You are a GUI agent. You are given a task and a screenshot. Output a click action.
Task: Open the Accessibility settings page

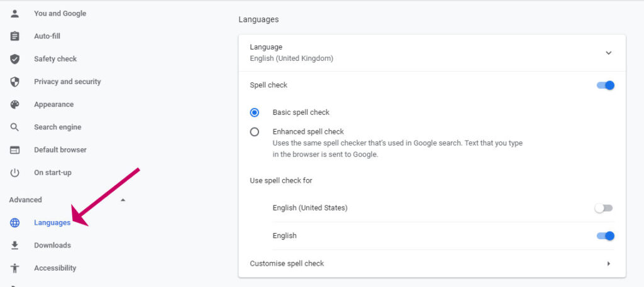pos(55,268)
